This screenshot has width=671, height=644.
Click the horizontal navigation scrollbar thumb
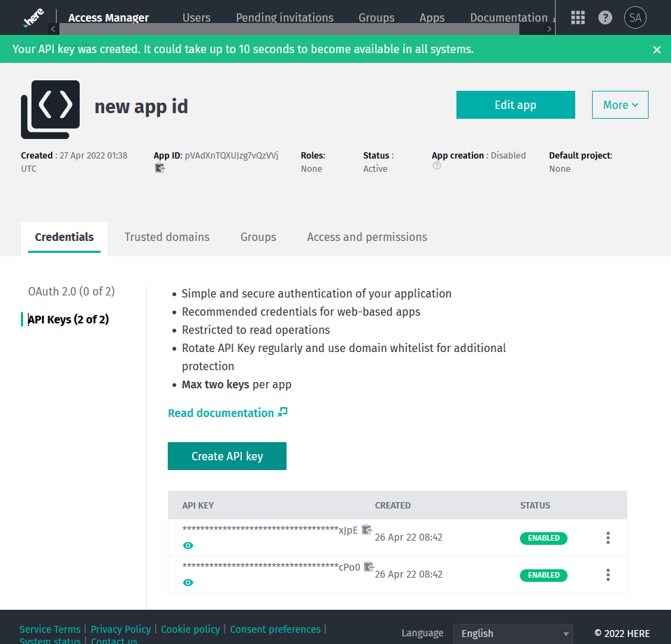(289, 29)
